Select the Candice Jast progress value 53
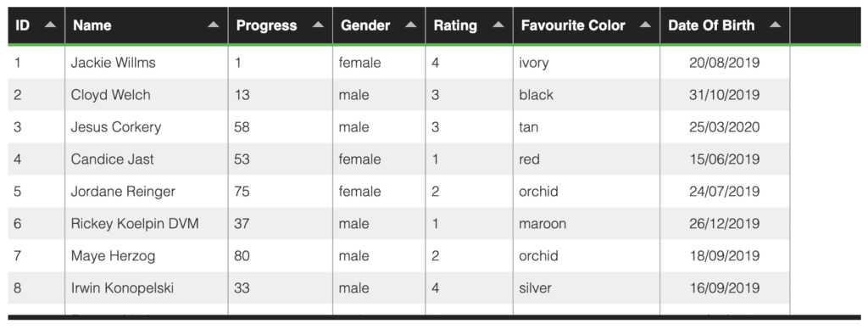Image resolution: width=868 pixels, height=329 pixels. click(280, 159)
